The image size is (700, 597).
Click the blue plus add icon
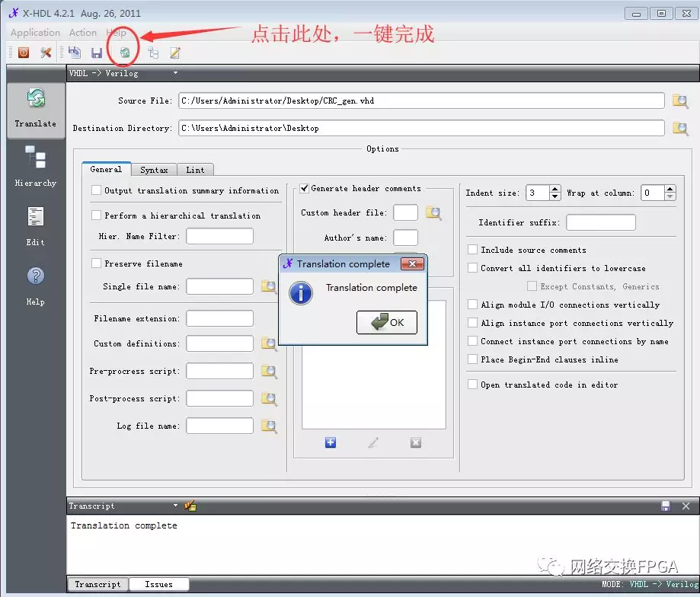[x=331, y=442]
